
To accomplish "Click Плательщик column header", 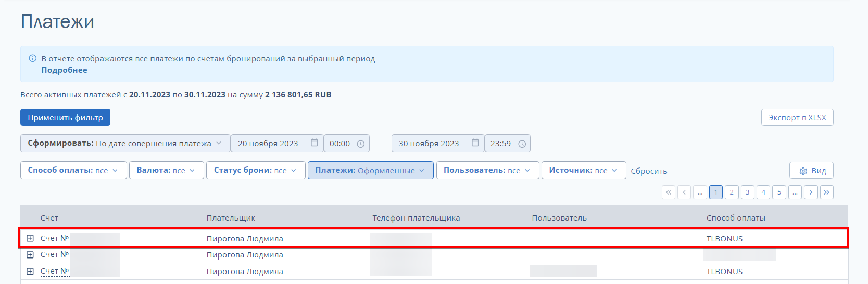I will (231, 218).
